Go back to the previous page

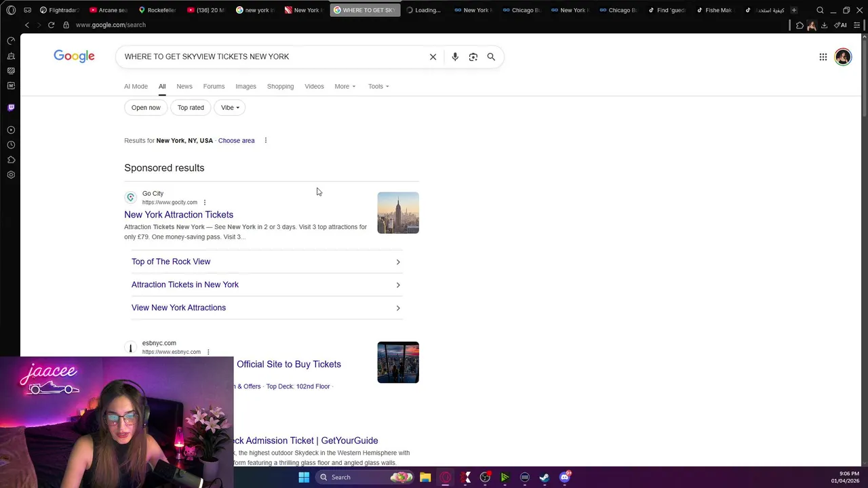click(27, 25)
